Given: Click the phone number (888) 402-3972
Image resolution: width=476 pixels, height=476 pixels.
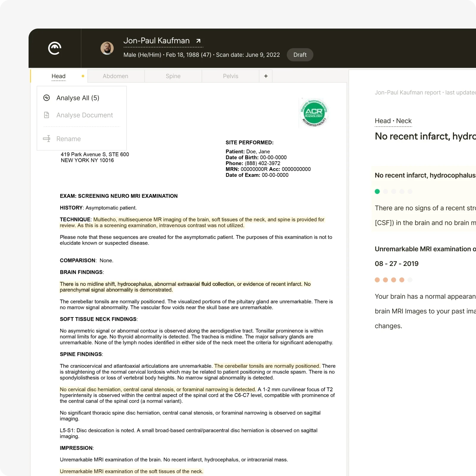Looking at the screenshot, I should [262, 163].
